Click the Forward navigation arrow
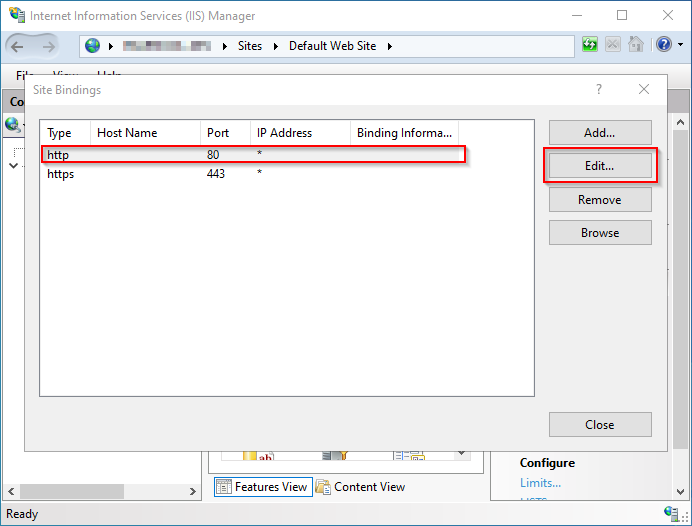This screenshot has width=692, height=526. 49,46
